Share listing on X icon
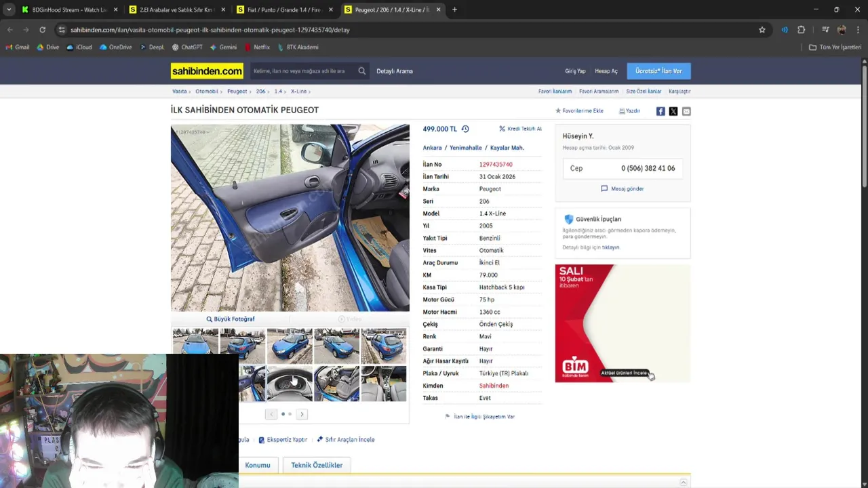Screen dimensions: 868x488 [x=673, y=111]
